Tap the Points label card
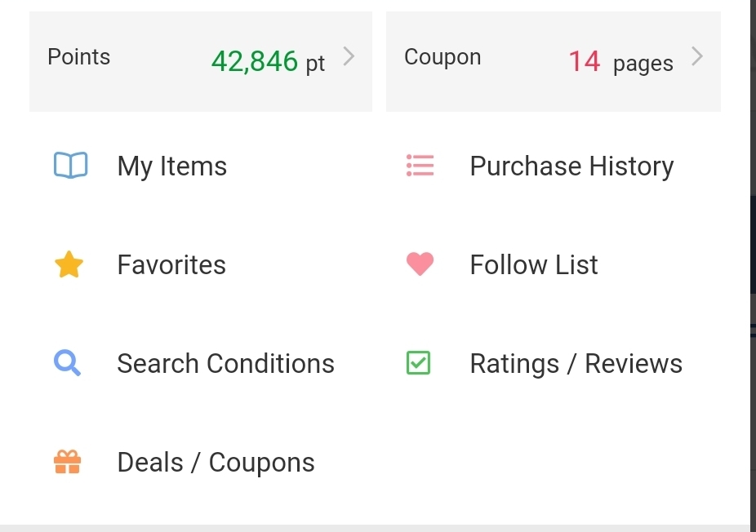The width and height of the screenshot is (756, 532). point(201,62)
